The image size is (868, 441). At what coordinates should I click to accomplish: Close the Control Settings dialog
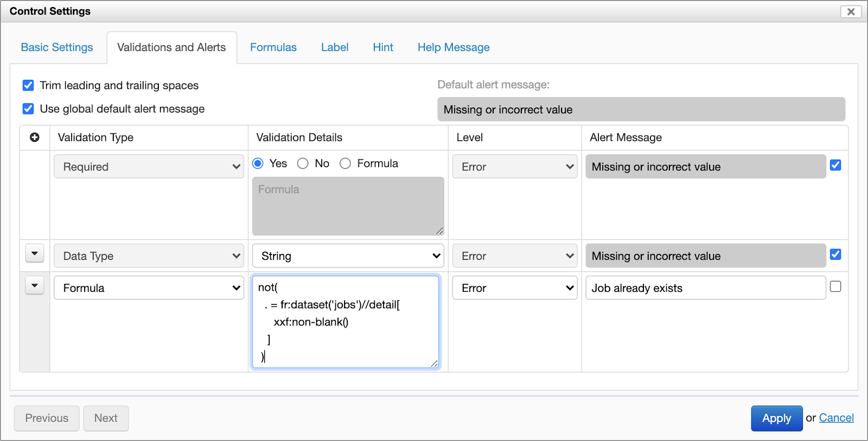click(x=851, y=11)
